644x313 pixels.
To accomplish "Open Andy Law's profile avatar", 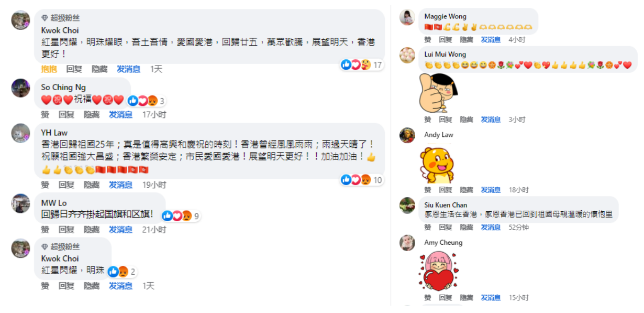I will 407,135.
